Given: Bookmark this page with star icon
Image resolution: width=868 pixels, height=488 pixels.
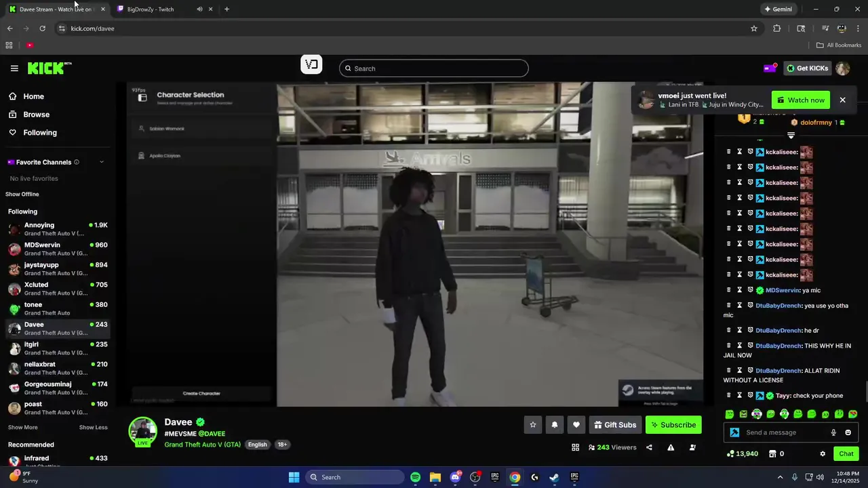Looking at the screenshot, I should tap(753, 28).
